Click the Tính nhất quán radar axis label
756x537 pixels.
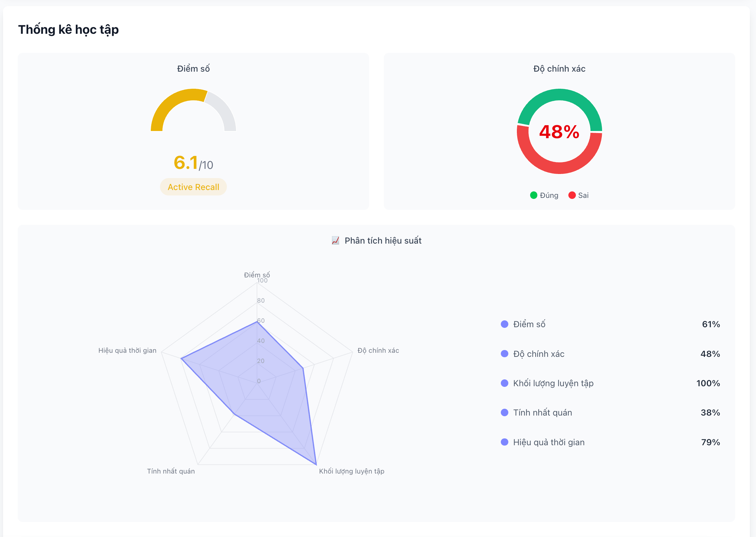[171, 471]
